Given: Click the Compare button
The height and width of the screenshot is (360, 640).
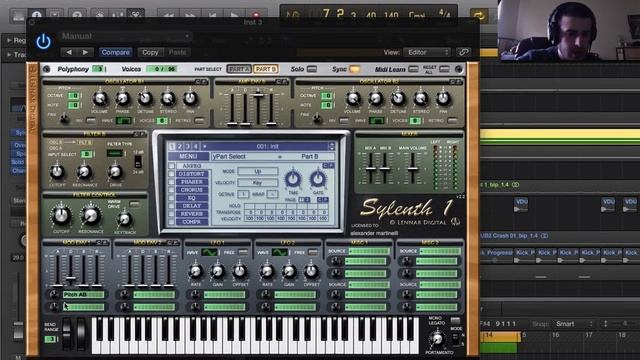Looking at the screenshot, I should [116, 52].
